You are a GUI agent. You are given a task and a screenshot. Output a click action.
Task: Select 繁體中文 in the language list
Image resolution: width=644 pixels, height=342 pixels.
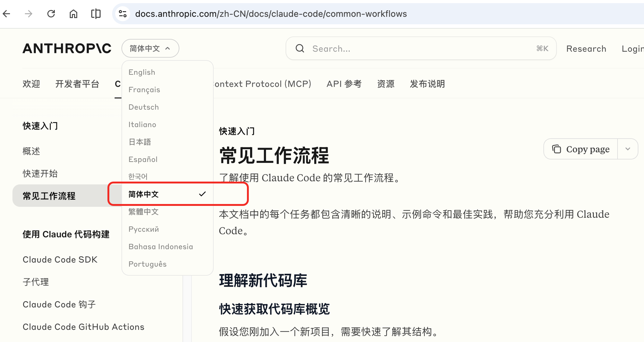168,212
